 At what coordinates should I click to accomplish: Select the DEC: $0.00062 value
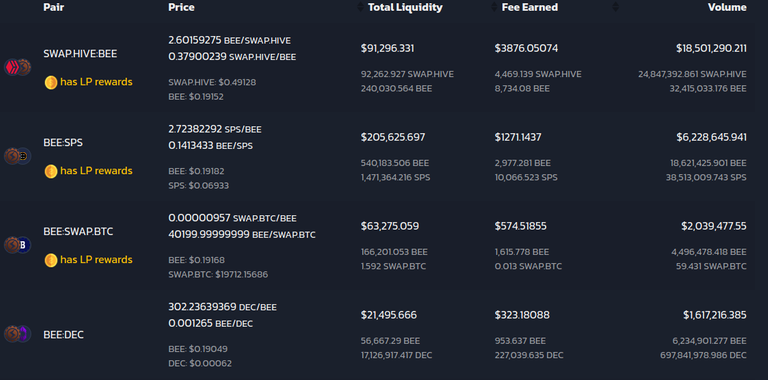(200, 364)
